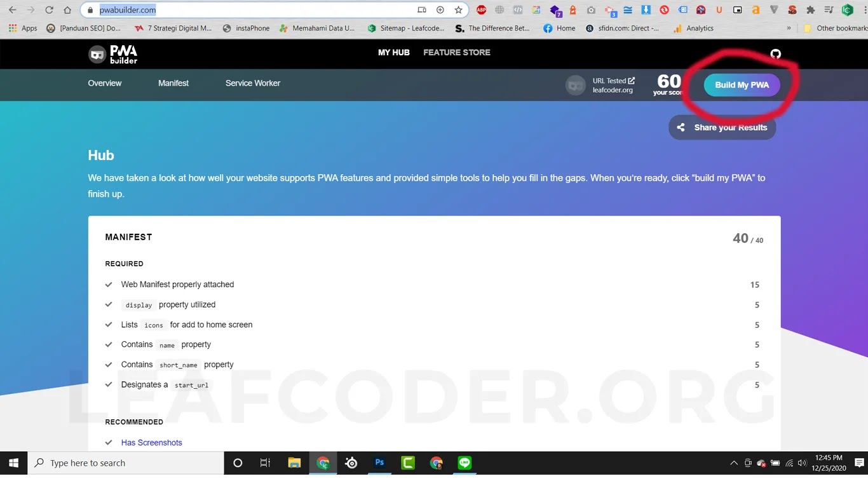Expand hidden bookmarks with double chevron

[x=789, y=29]
